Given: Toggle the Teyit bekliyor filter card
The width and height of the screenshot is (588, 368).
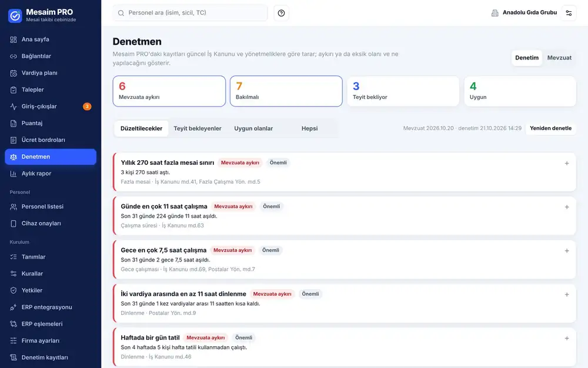Looking at the screenshot, I should (403, 91).
